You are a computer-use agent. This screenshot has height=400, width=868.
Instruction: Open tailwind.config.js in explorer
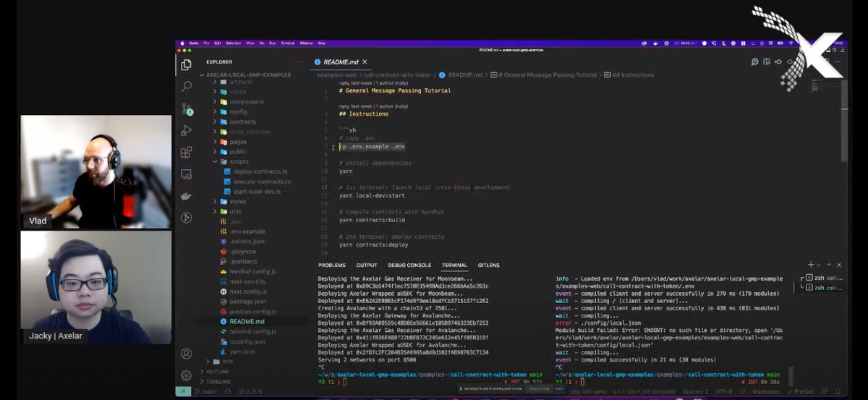252,331
